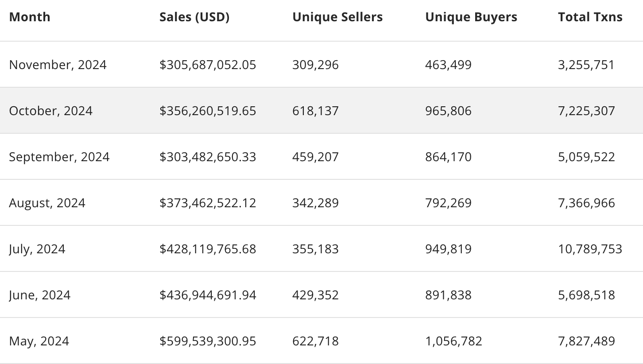Click the Month column header

[x=30, y=17]
